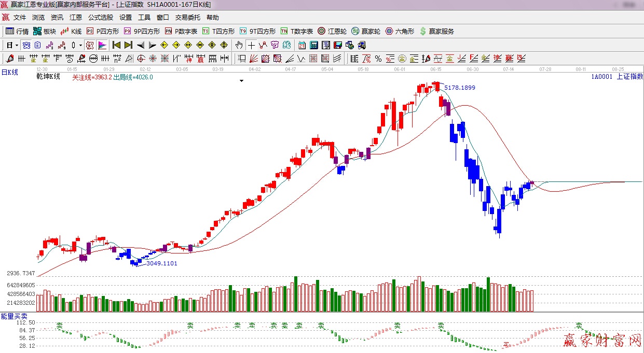This screenshot has width=644, height=353.
Task: Click the calendar icon showing 21
Action: point(302,45)
